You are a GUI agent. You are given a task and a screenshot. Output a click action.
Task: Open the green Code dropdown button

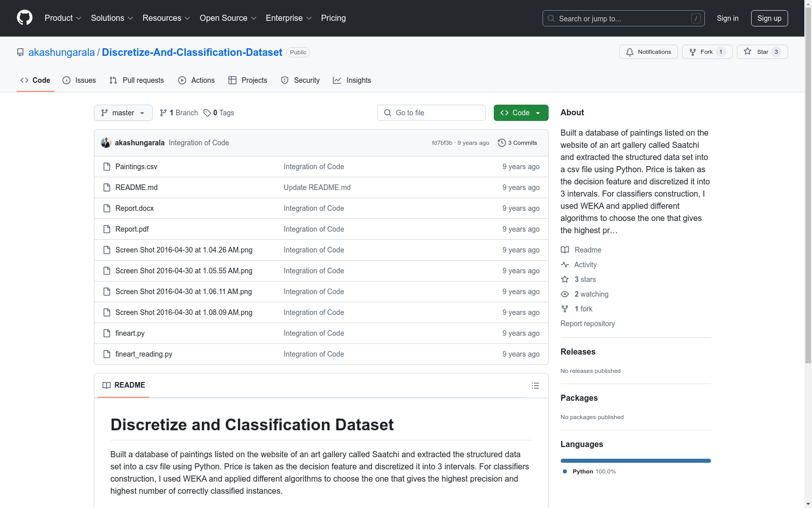[x=521, y=113]
